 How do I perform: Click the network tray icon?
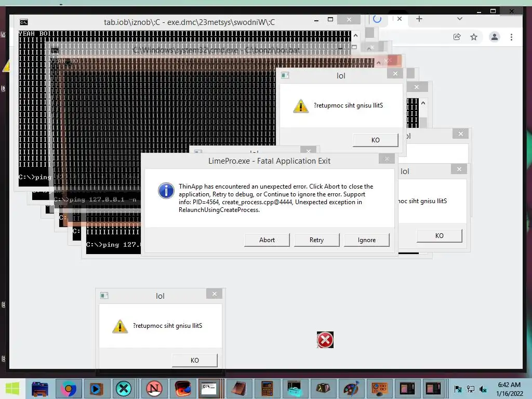coord(471,389)
